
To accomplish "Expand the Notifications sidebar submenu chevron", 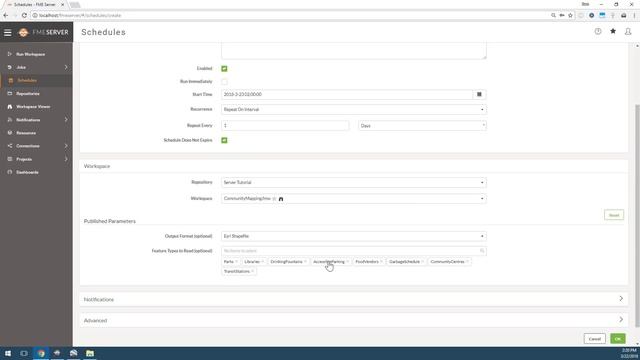I will (x=66, y=120).
